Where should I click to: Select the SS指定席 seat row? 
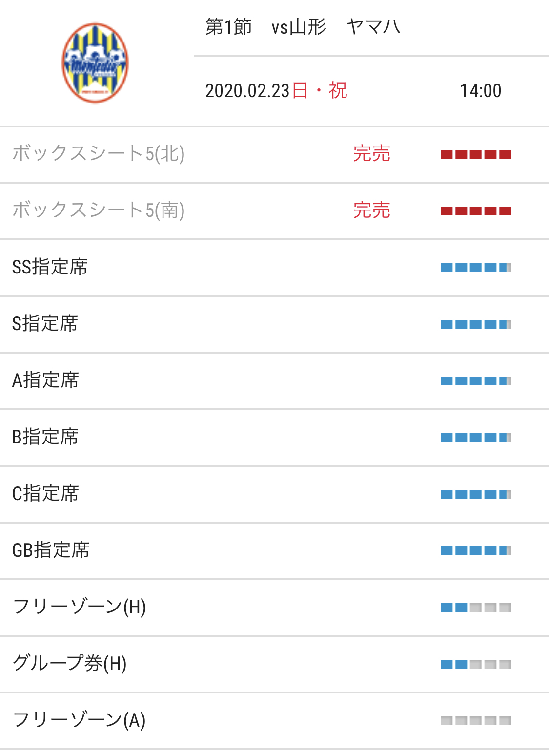tap(274, 268)
